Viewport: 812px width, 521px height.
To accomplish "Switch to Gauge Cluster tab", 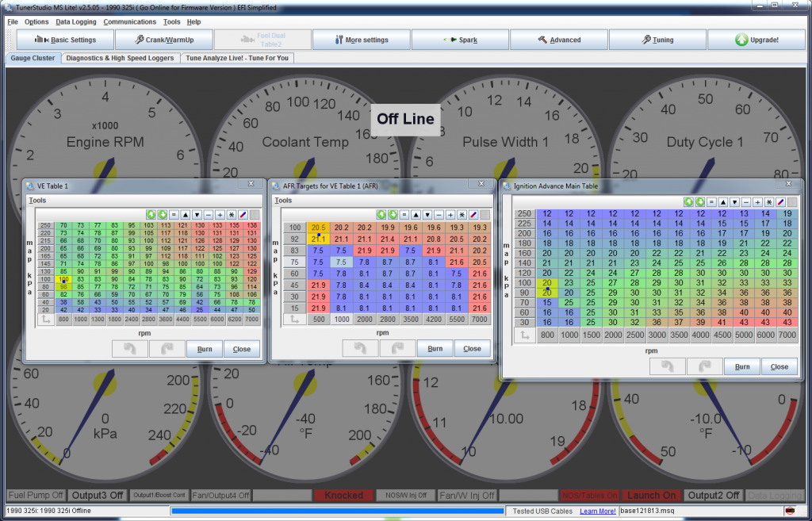I will pos(33,58).
